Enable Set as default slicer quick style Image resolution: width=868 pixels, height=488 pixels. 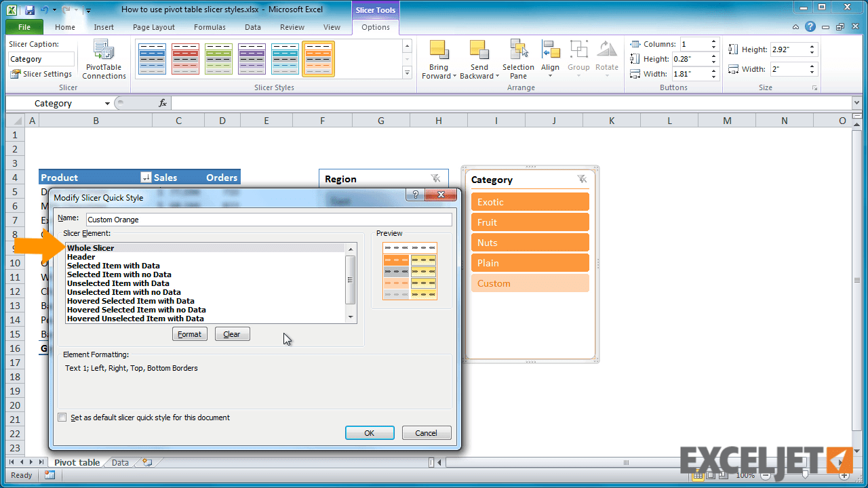click(62, 418)
